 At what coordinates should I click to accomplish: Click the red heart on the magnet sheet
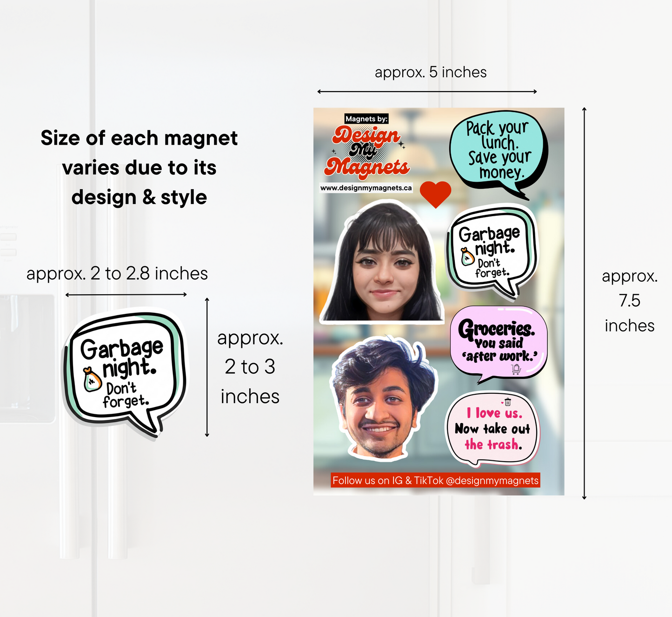tap(435, 193)
